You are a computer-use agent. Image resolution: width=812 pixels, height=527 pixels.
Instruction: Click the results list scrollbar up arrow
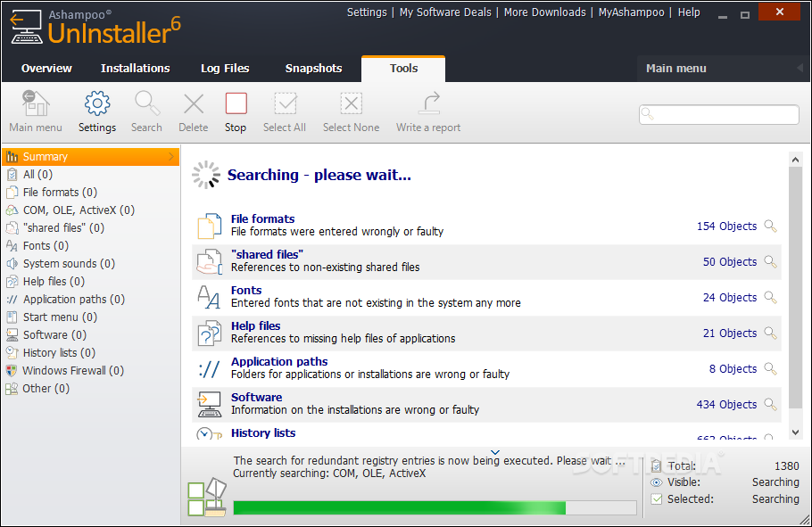pyautogui.click(x=795, y=160)
